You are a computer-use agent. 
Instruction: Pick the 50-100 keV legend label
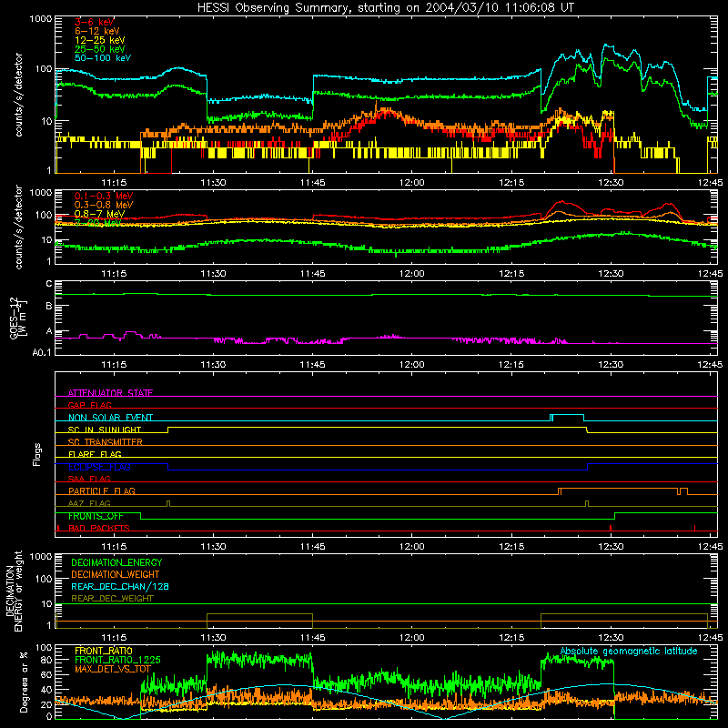coord(103,58)
